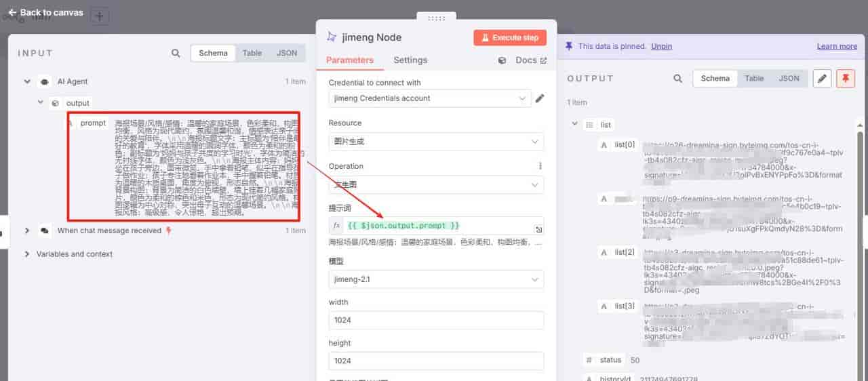The width and height of the screenshot is (868, 381).
Task: Click the AI Agent node icon
Action: (x=44, y=81)
